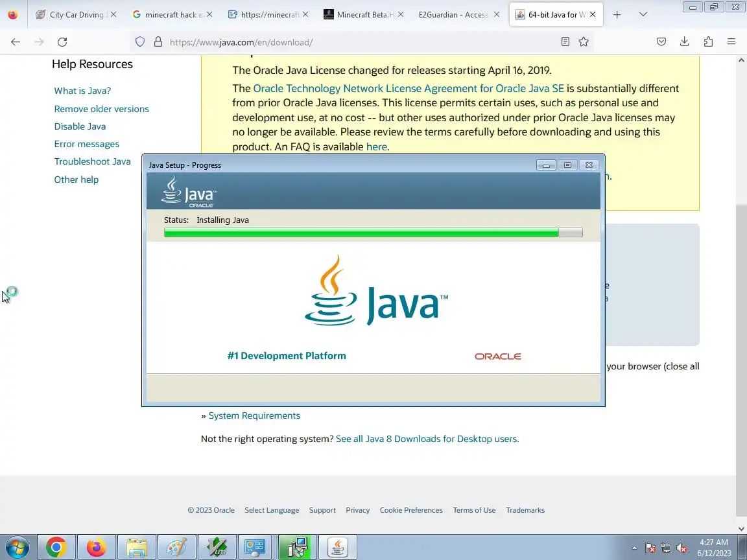Open the Privacy footer link
Image resolution: width=747 pixels, height=560 pixels.
[358, 510]
